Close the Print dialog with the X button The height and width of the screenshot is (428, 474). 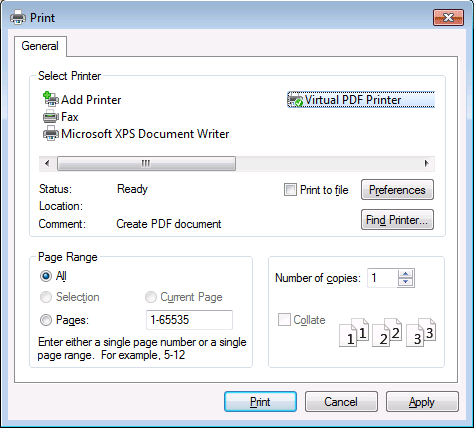(448, 17)
